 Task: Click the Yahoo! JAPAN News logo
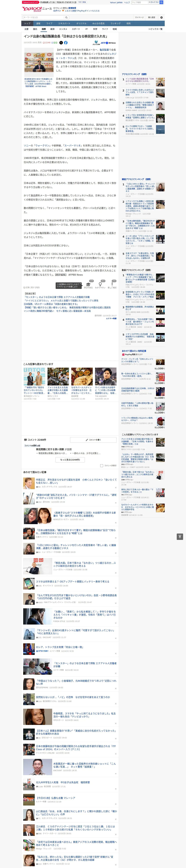point(37,9)
